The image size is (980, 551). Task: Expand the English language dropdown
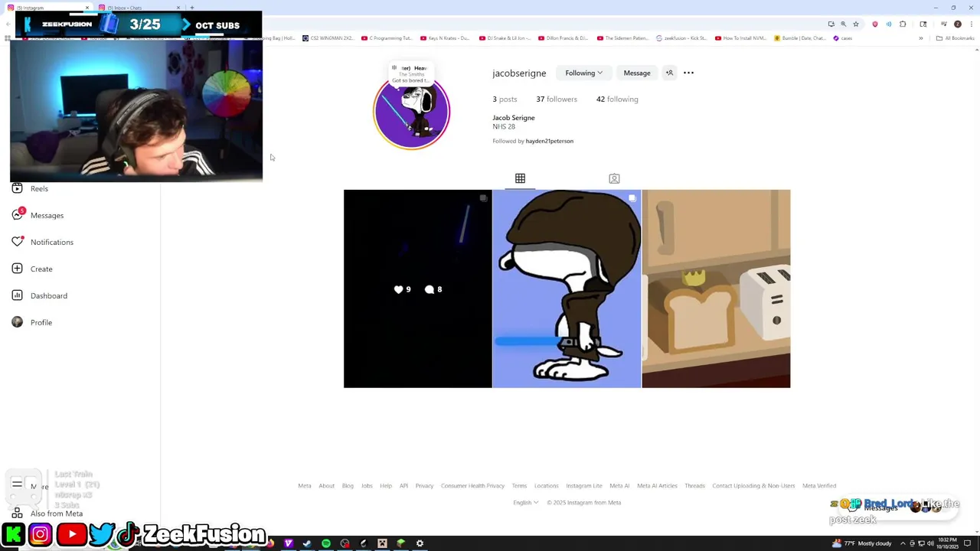click(525, 502)
